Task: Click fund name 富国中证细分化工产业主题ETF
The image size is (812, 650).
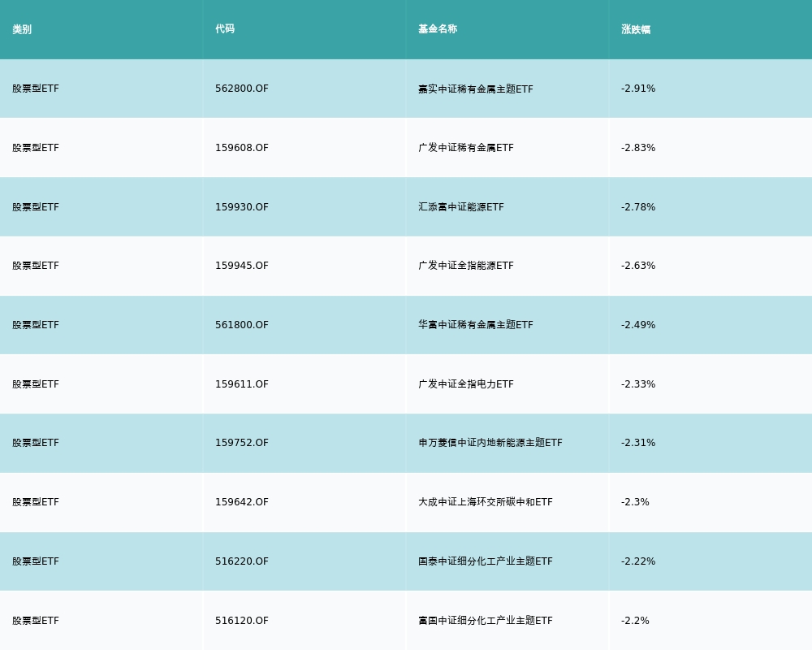Action: tap(486, 621)
